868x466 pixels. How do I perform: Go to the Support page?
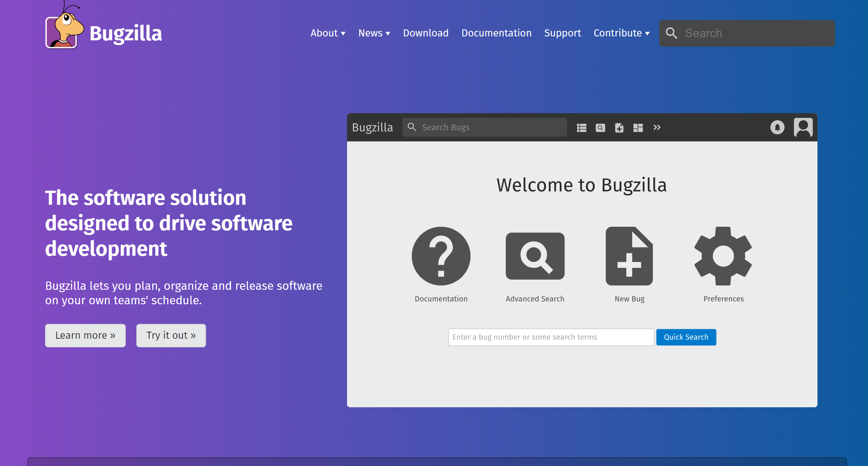[562, 33]
